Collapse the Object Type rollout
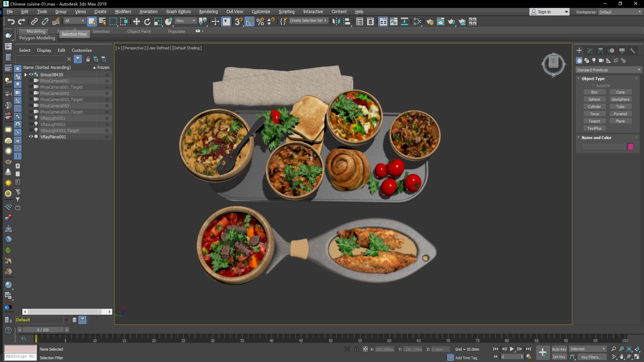Screen dimensions: 644x362 593,78
